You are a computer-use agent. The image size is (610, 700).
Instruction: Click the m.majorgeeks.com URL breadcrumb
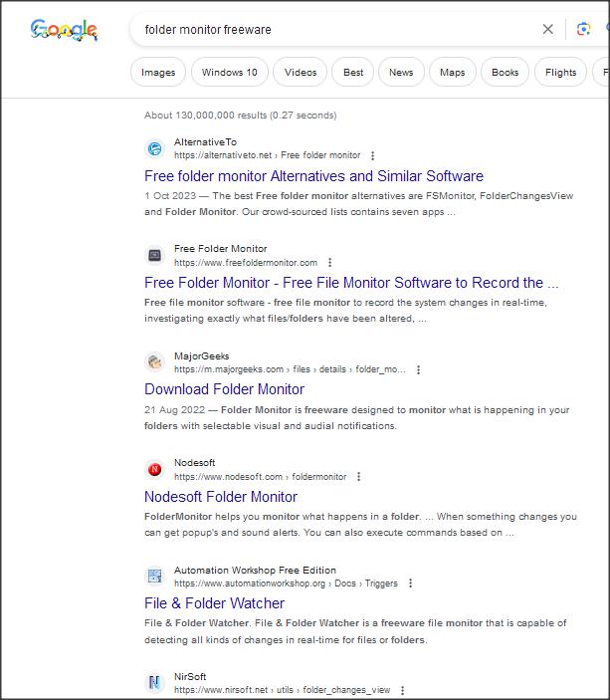[290, 369]
